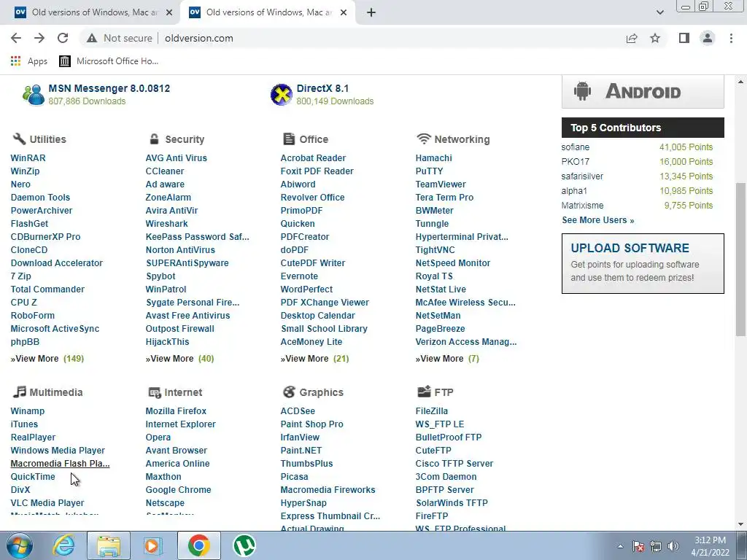Open the Chrome three-dot menu
Viewport: 747px width, 560px height.
point(731,38)
